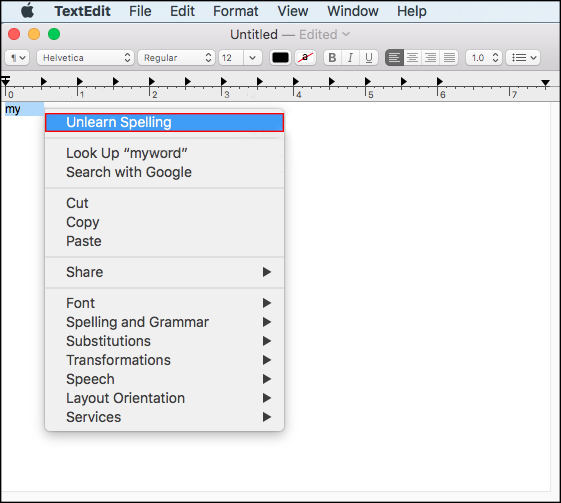561x503 pixels.
Task: Expand the Substitutions submenu
Action: click(x=165, y=341)
